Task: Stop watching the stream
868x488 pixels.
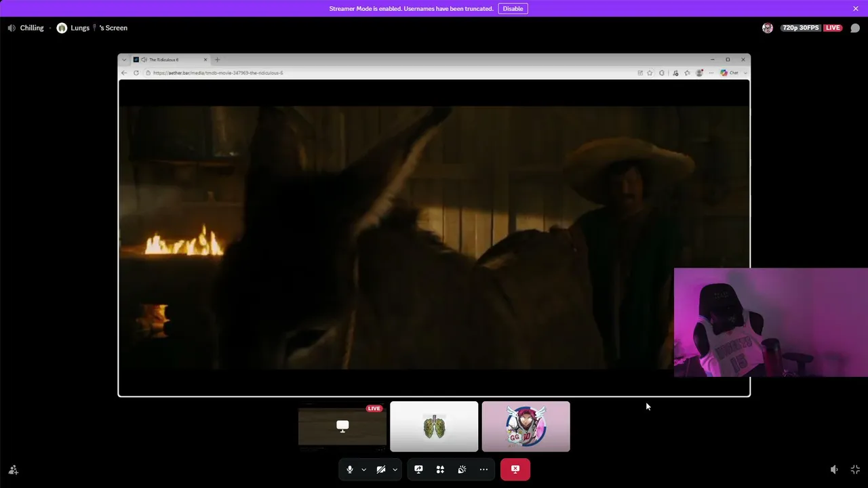Action: coord(515,469)
